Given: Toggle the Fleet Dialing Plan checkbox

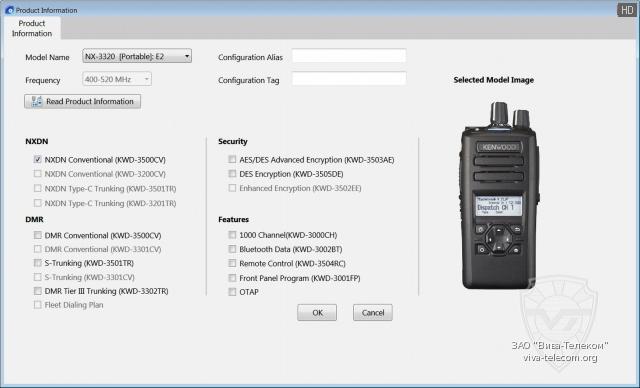Looking at the screenshot, I should coord(38,305).
